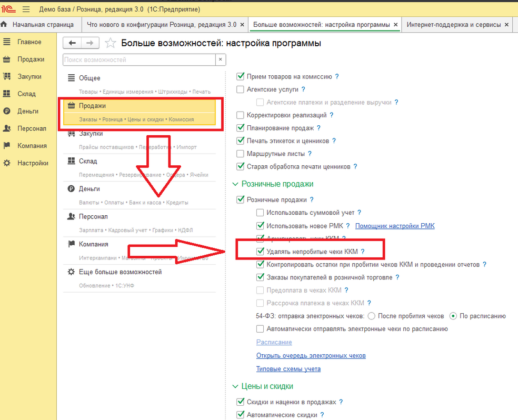This screenshot has height=420, width=518.
Task: Open Открыть очередь электронных чеков link
Action: coord(311,356)
